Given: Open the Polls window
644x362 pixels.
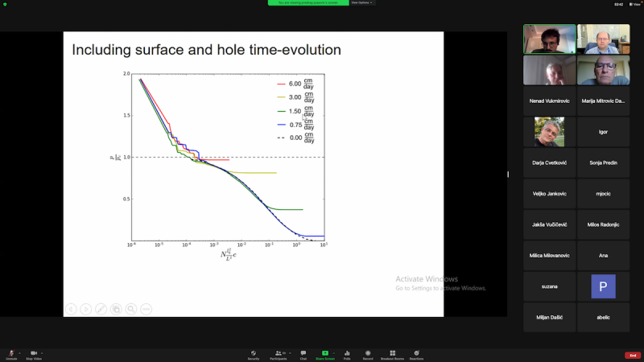Looking at the screenshot, I should click(347, 355).
